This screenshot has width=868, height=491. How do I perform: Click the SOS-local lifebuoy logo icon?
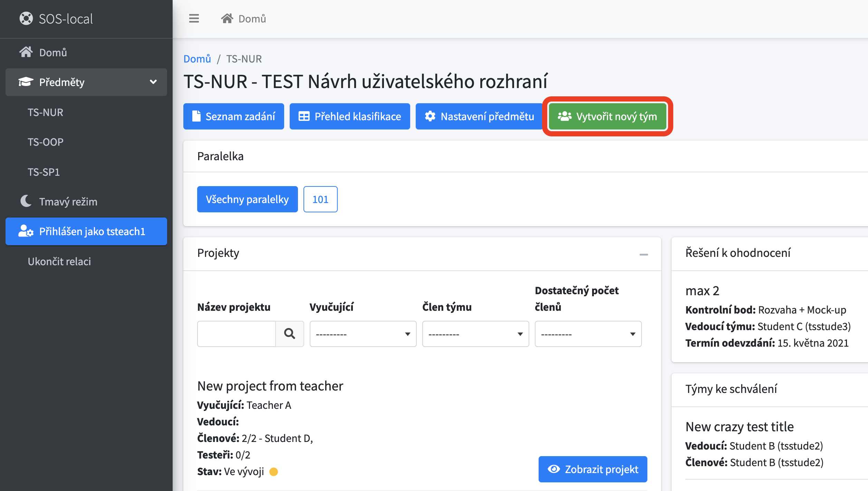tap(26, 19)
